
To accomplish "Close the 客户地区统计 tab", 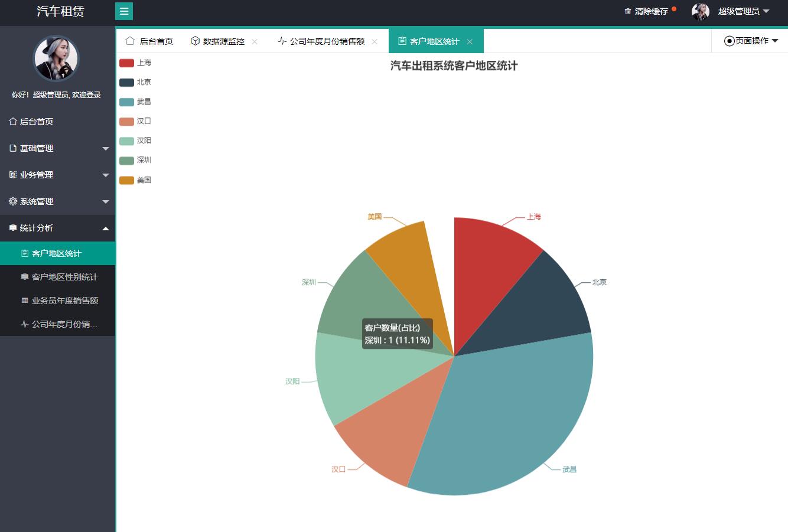I will click(470, 41).
